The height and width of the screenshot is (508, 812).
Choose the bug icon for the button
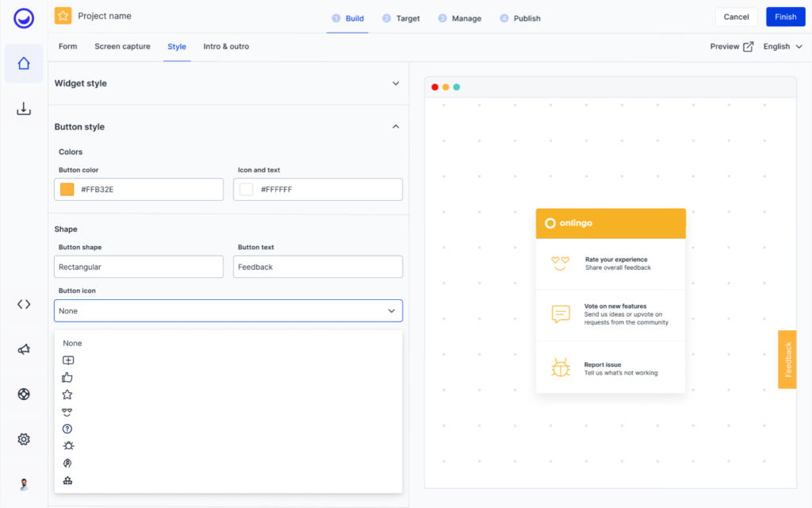68,445
